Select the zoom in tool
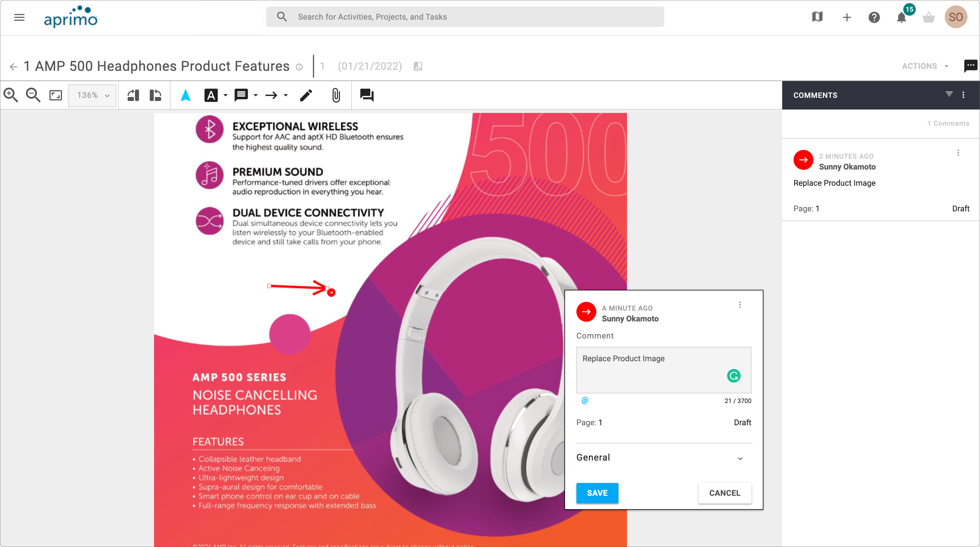 pos(11,95)
